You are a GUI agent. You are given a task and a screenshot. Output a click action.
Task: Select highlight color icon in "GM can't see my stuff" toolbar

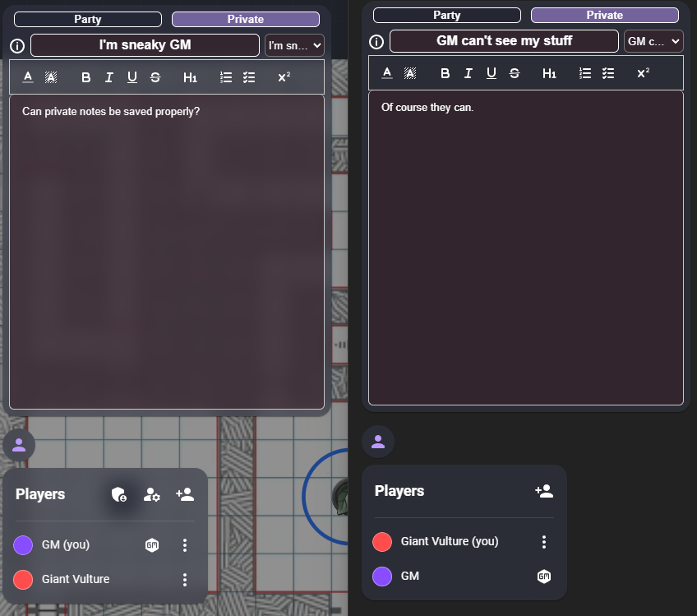[x=410, y=73]
